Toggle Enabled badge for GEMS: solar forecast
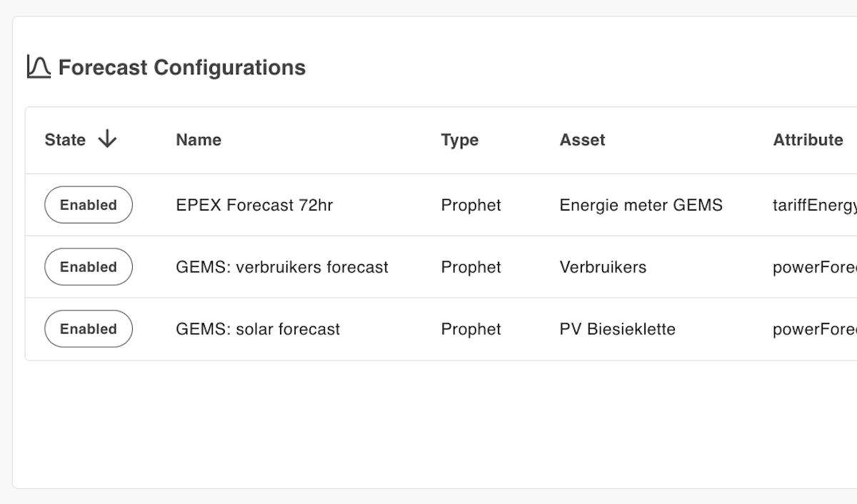 [89, 329]
